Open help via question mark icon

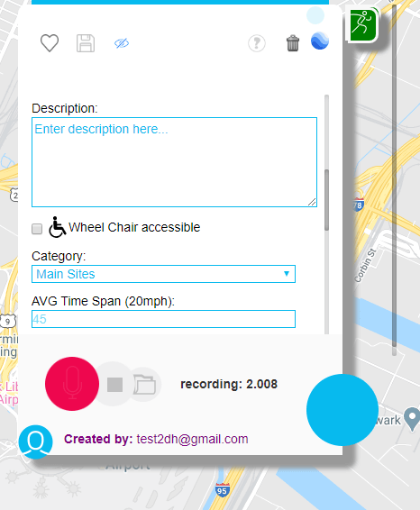click(x=257, y=43)
